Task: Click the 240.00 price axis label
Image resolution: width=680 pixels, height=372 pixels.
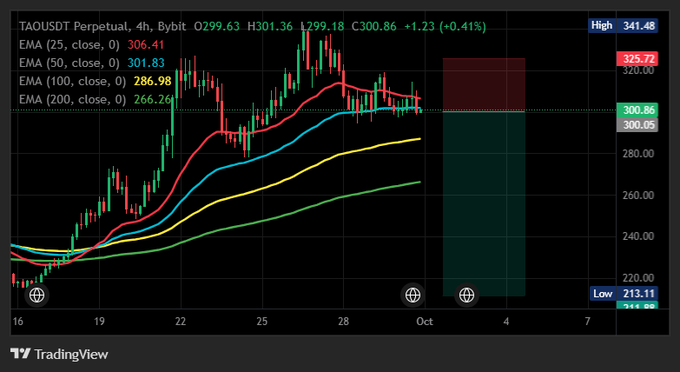Action: pyautogui.click(x=638, y=237)
